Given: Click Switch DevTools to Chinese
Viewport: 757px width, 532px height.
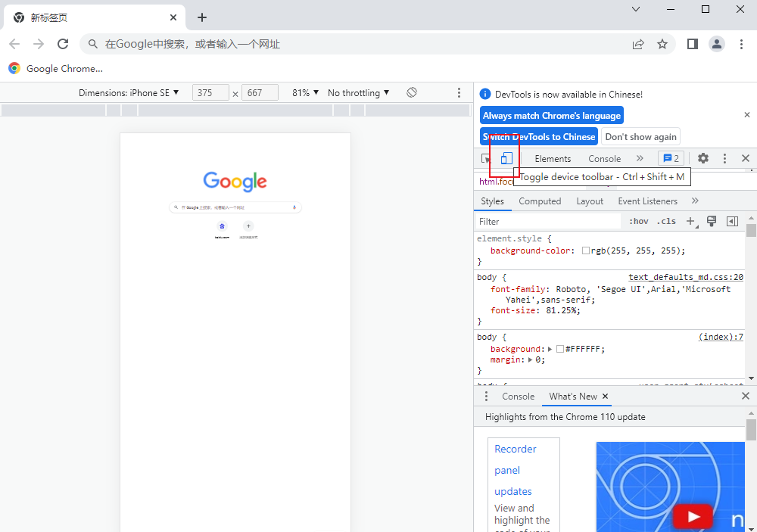Looking at the screenshot, I should (539, 137).
